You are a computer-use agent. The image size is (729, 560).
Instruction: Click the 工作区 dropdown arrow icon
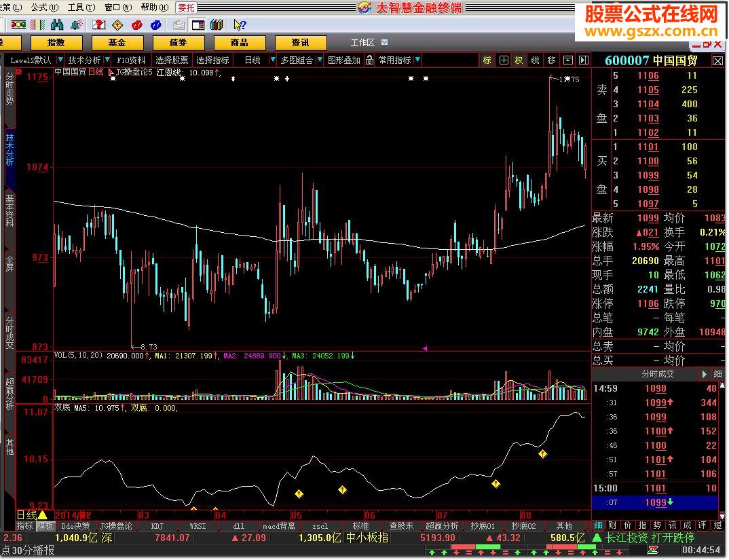point(384,42)
